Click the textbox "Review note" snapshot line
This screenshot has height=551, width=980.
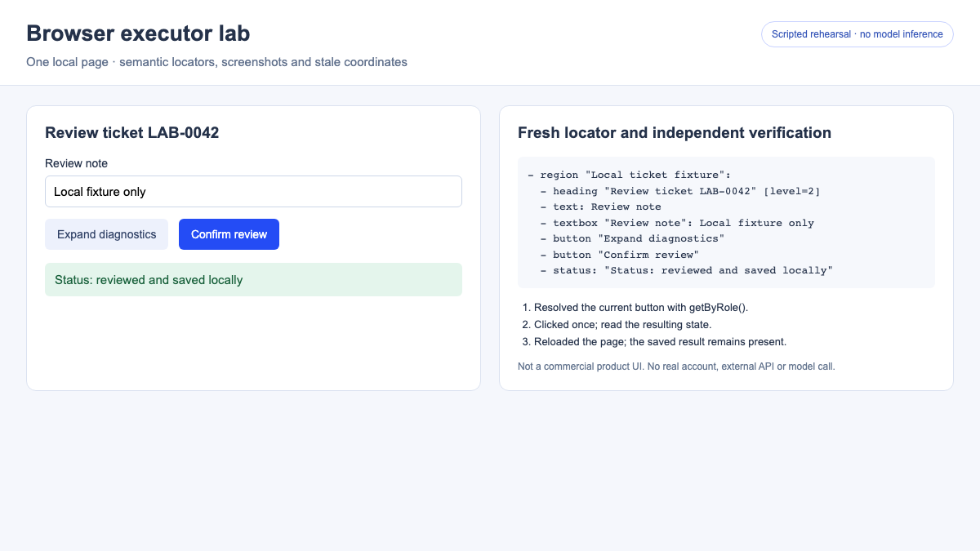pos(677,223)
